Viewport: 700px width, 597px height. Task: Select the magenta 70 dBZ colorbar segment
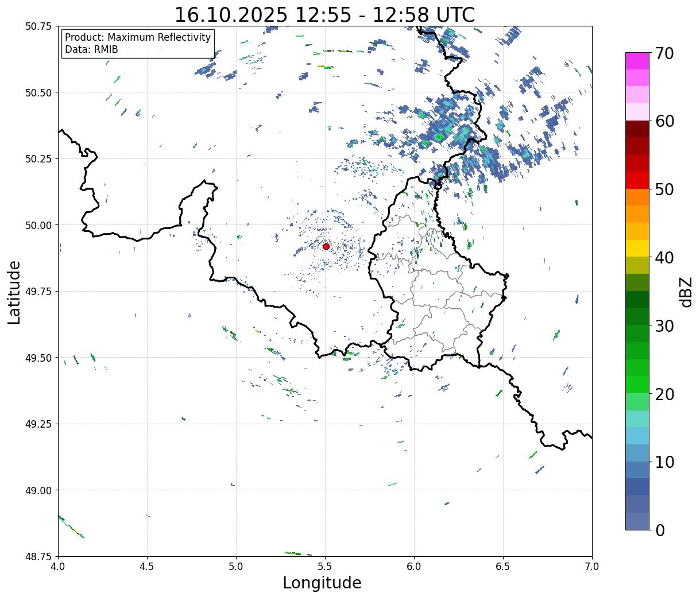click(x=637, y=61)
